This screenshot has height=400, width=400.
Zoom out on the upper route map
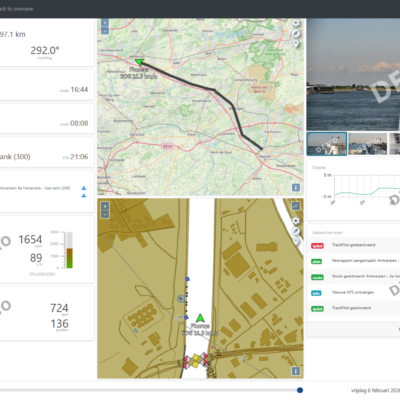pyautogui.click(x=105, y=31)
